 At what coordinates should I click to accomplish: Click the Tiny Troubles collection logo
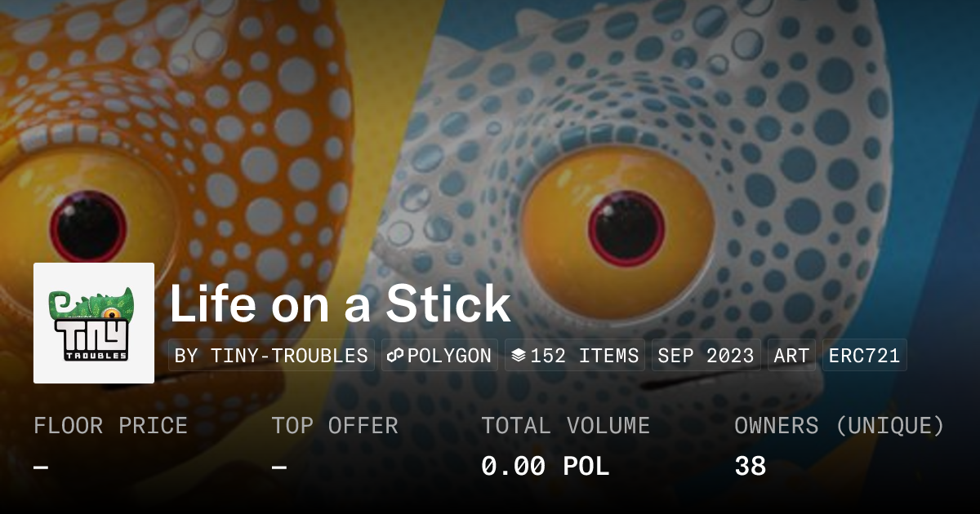[x=94, y=323]
